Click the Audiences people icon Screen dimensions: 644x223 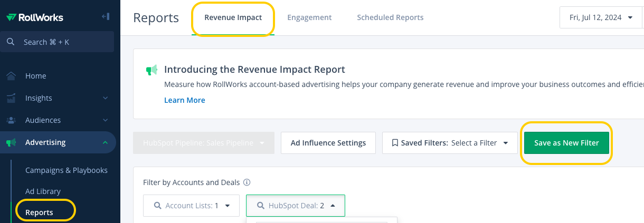pos(11,120)
